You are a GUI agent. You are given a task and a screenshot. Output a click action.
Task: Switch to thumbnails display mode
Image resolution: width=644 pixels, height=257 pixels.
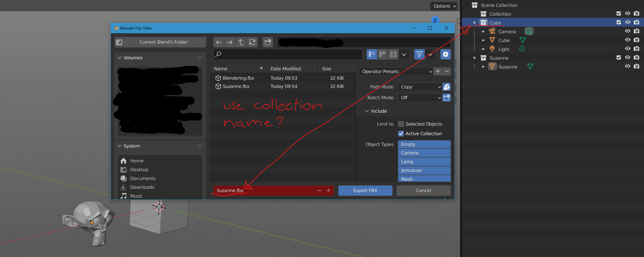coord(393,54)
